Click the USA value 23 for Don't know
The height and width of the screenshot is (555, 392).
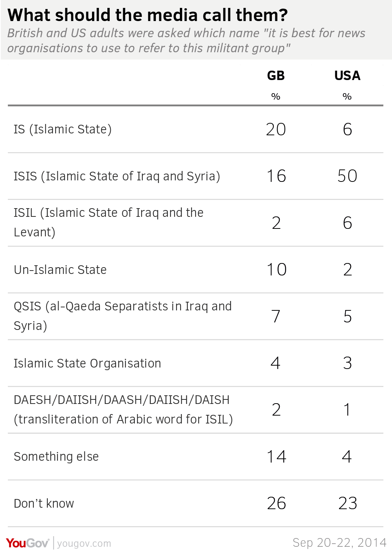[347, 503]
